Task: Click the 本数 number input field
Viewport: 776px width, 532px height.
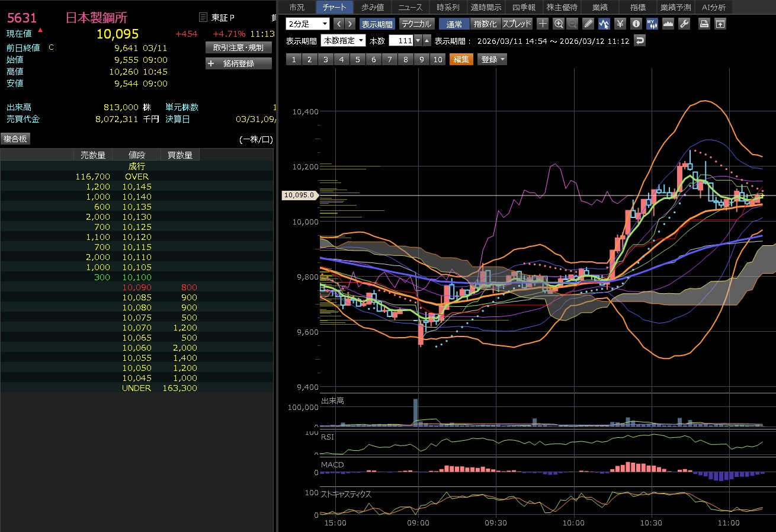Action: [x=401, y=41]
